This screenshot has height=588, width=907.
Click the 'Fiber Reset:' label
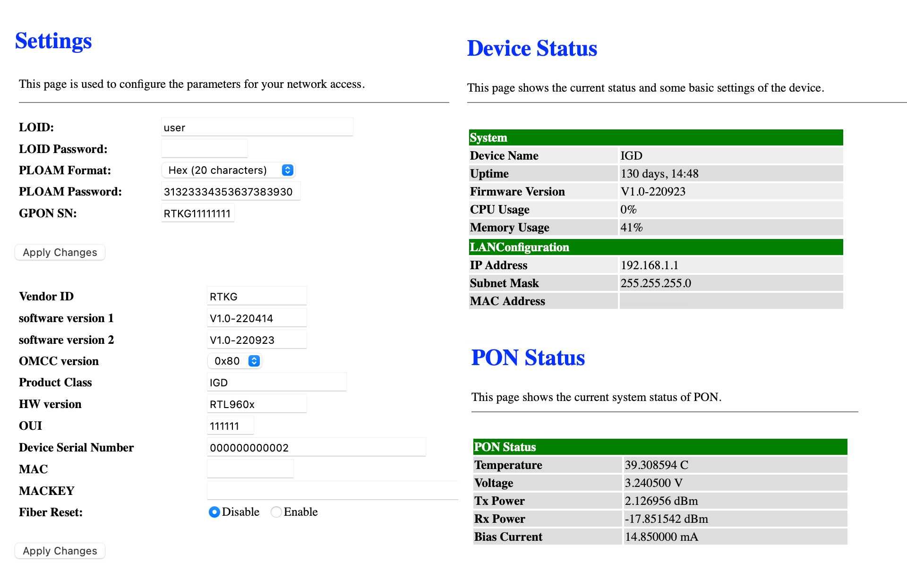click(51, 512)
